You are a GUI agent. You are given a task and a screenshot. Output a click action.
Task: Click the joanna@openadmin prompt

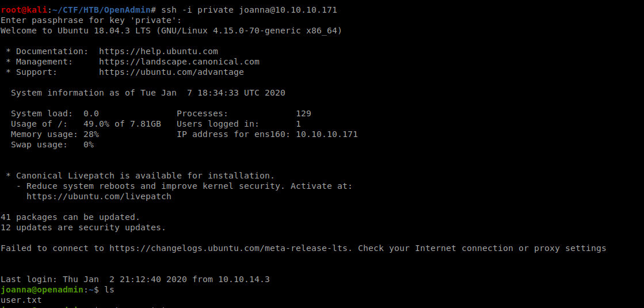(42, 290)
